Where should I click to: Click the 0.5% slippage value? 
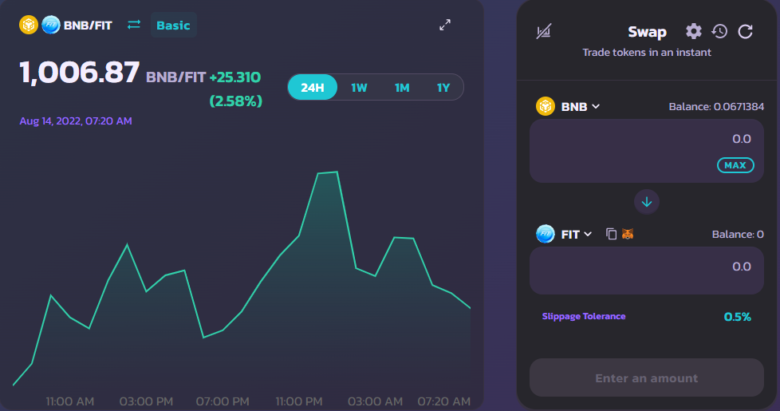pyautogui.click(x=737, y=317)
